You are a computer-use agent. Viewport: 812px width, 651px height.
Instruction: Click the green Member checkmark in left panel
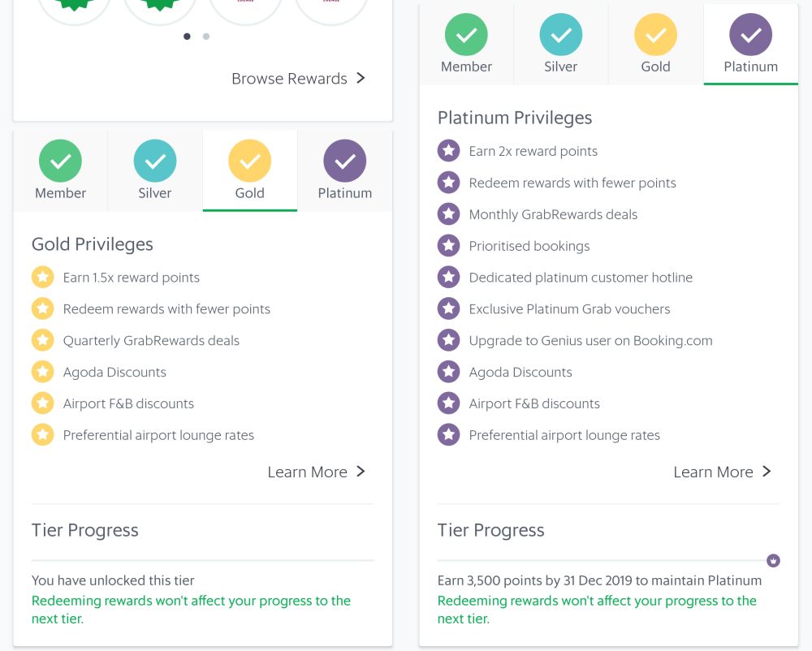click(x=61, y=161)
